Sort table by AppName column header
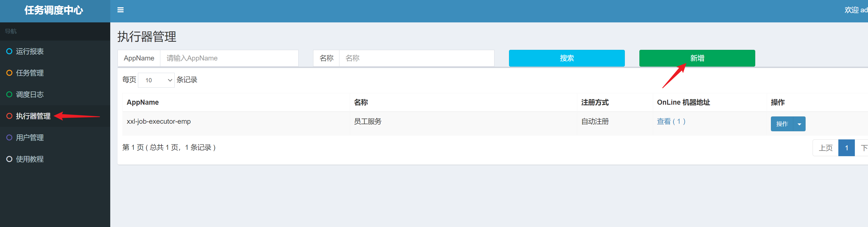 142,102
